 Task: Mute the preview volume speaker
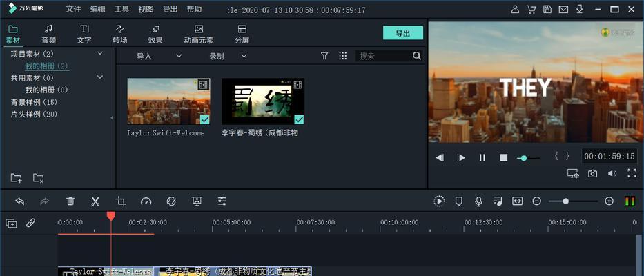(612, 173)
